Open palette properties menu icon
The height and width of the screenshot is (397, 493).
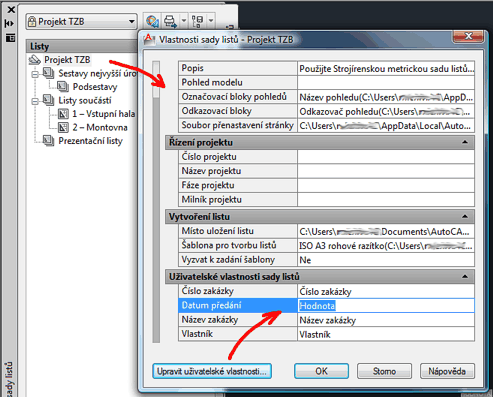[10, 38]
